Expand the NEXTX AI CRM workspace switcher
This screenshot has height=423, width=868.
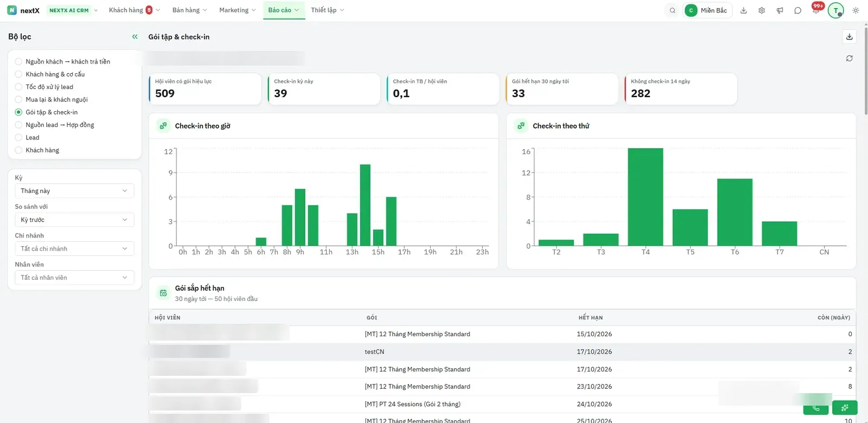[x=73, y=10]
